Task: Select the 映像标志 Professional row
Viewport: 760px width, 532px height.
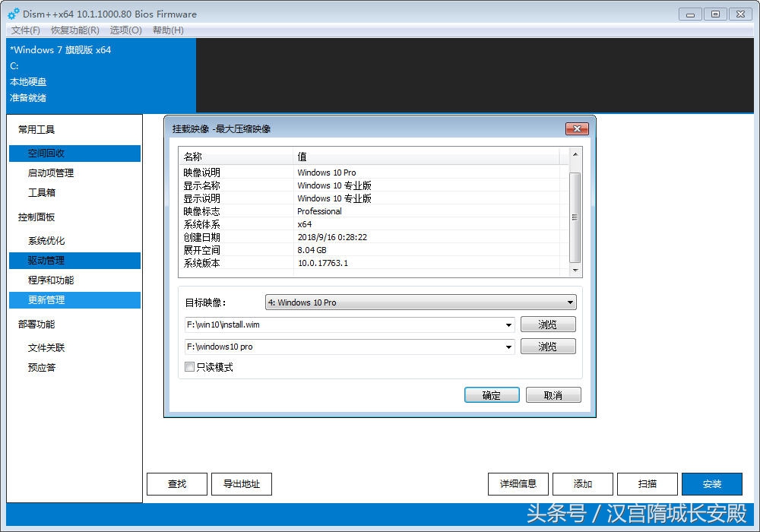Action: [x=374, y=211]
